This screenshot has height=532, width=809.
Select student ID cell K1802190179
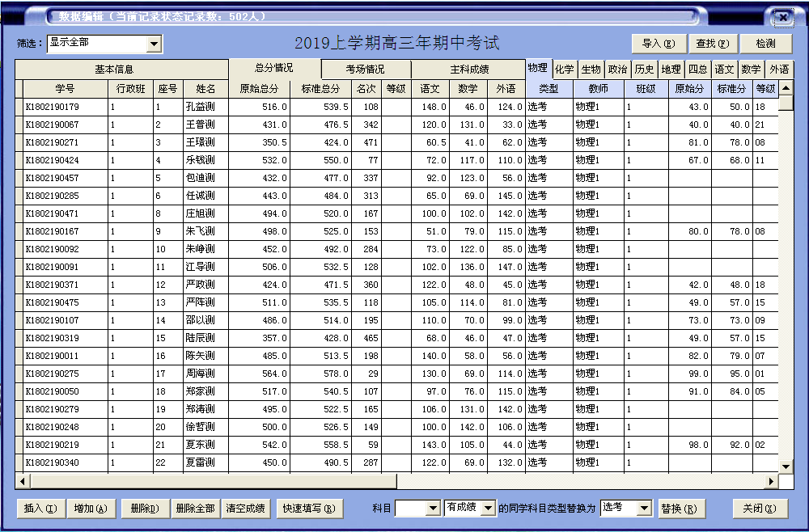coord(66,108)
